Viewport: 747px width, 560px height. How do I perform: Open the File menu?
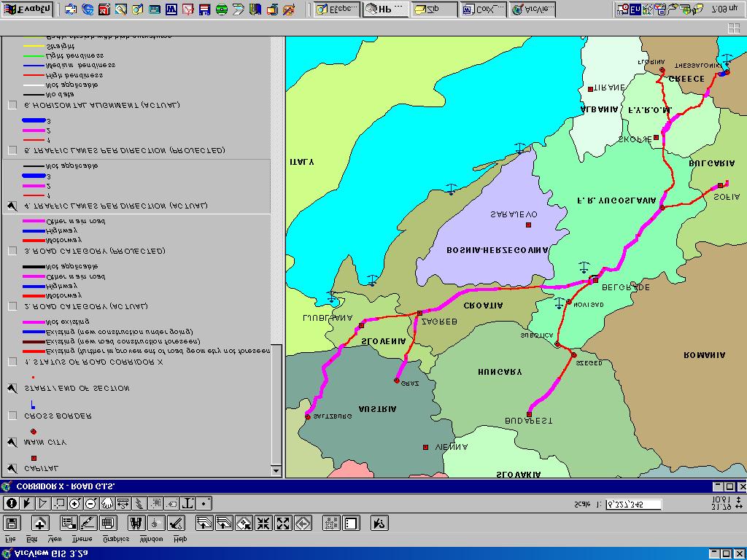pyautogui.click(x=9, y=540)
